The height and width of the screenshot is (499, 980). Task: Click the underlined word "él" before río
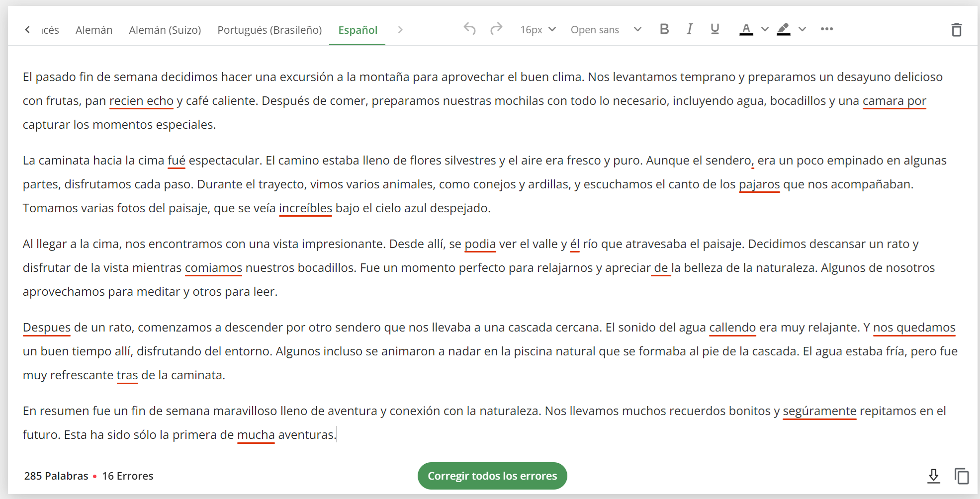[575, 244]
